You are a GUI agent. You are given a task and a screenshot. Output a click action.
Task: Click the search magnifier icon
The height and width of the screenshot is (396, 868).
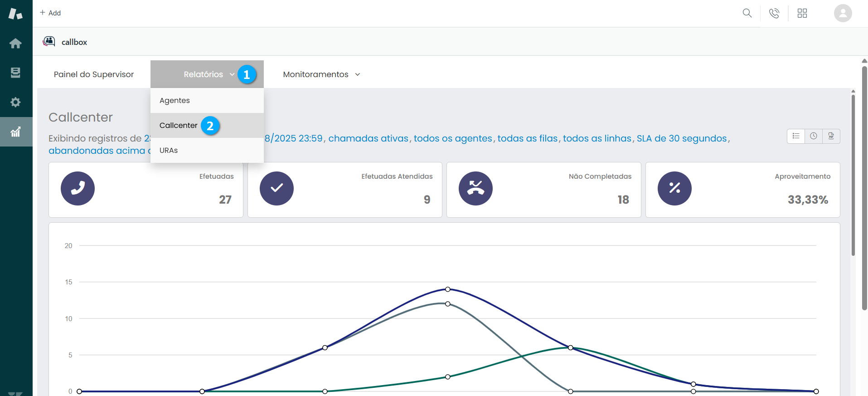[747, 13]
